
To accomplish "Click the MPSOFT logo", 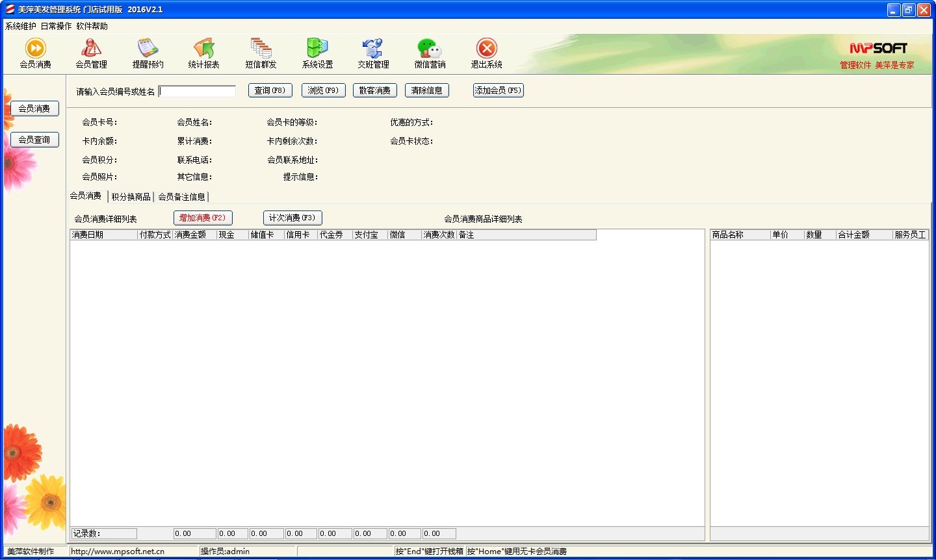I will click(x=877, y=48).
